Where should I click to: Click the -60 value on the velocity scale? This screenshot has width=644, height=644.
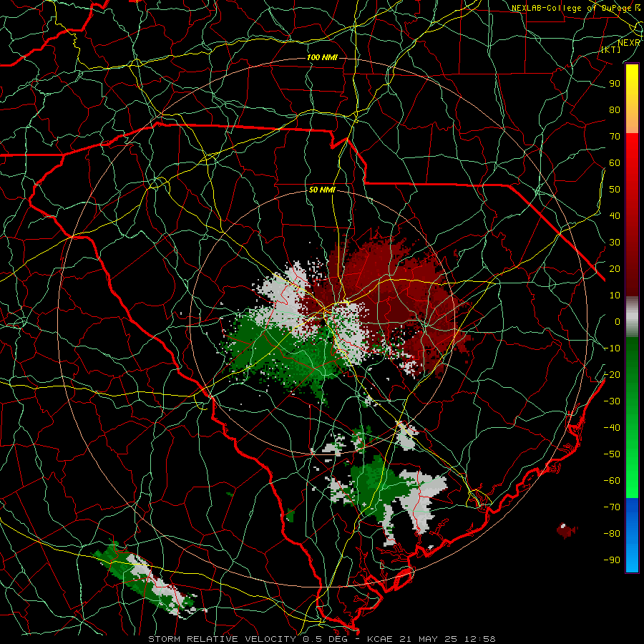[x=612, y=481]
